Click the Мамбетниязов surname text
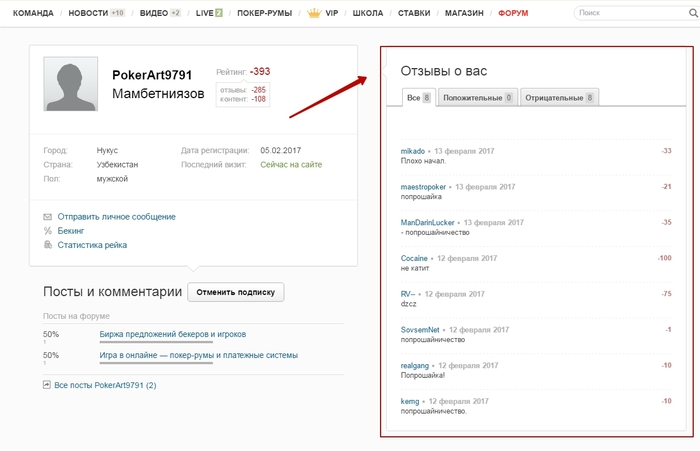The width and height of the screenshot is (700, 451). pos(158,94)
